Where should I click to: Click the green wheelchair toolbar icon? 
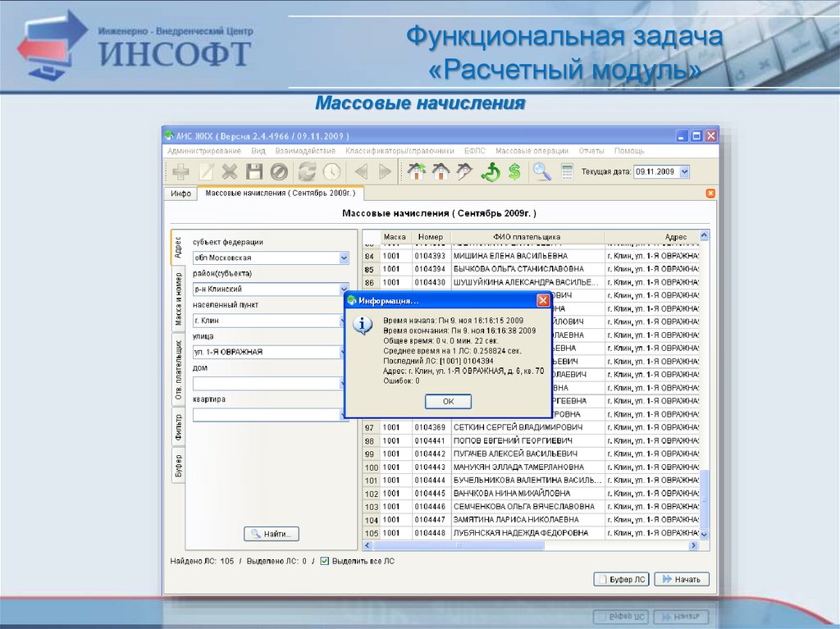click(491, 171)
